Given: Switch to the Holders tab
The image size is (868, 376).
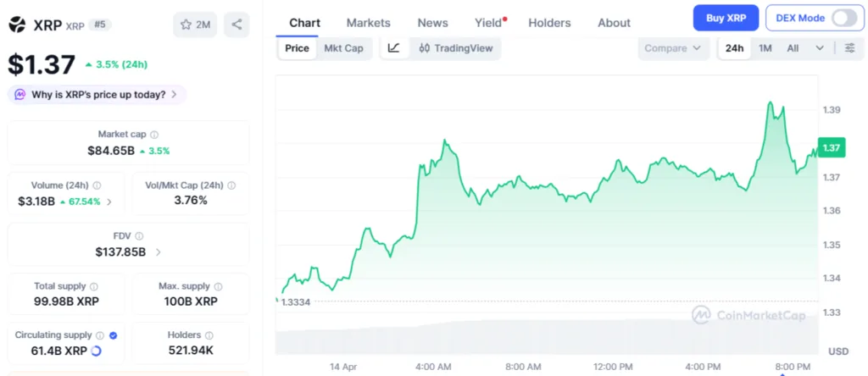Looking at the screenshot, I should pyautogui.click(x=549, y=23).
